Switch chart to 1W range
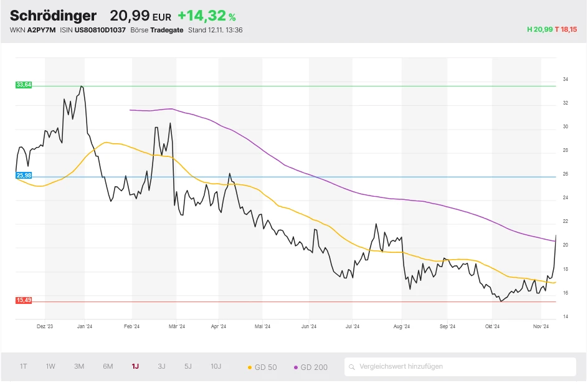The height and width of the screenshot is (388, 588). pyautogui.click(x=51, y=366)
